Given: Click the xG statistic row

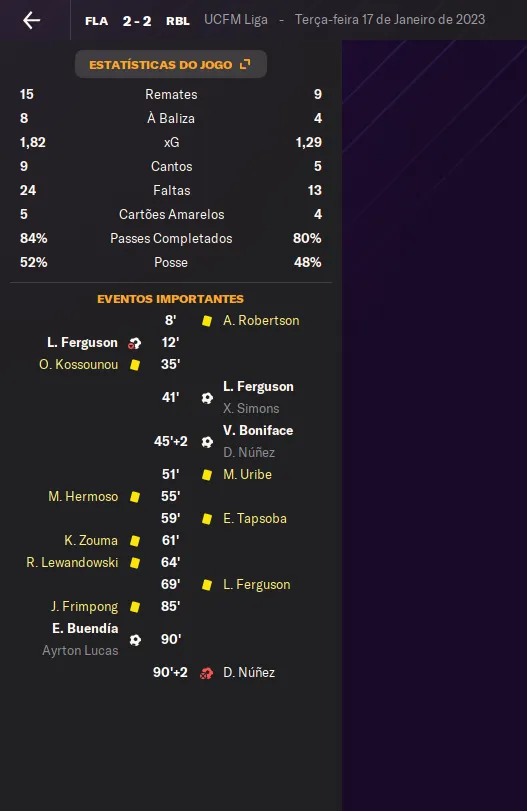Looking at the screenshot, I should 171,142.
